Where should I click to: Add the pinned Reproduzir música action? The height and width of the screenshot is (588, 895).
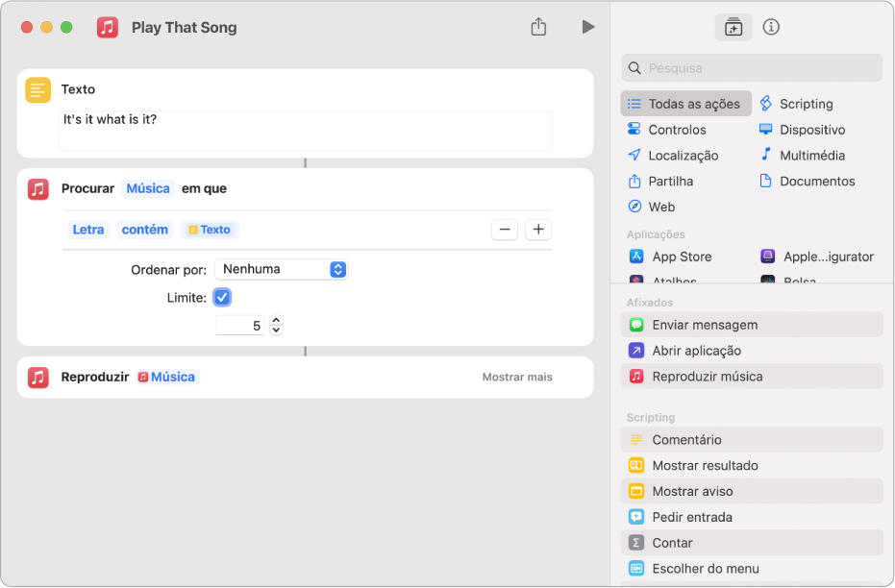[x=752, y=377]
